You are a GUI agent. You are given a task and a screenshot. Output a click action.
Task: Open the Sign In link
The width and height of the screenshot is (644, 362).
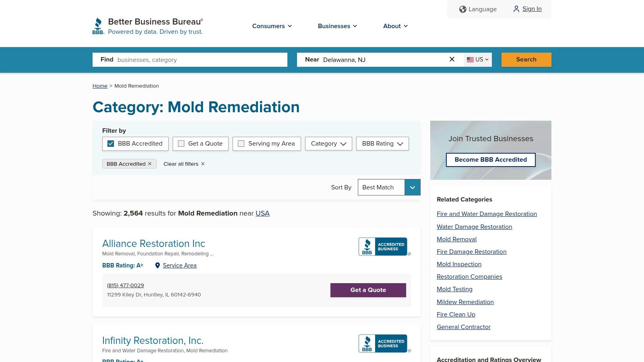point(532,9)
